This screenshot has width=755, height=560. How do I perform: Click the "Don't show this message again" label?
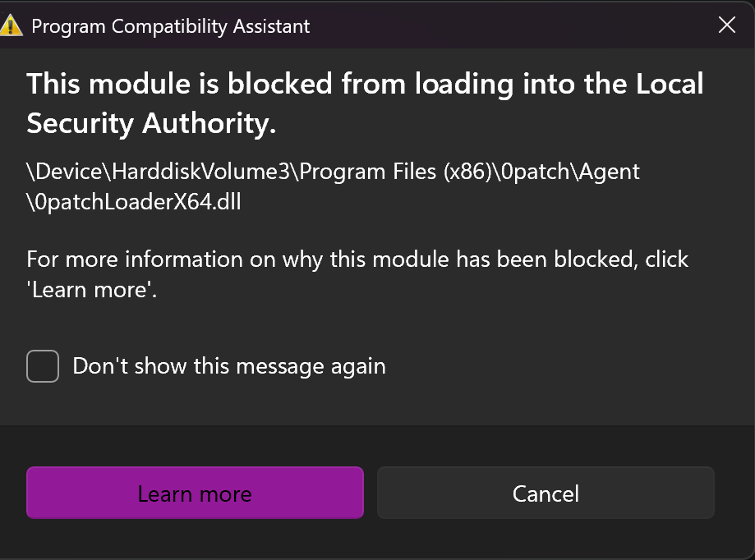(229, 366)
